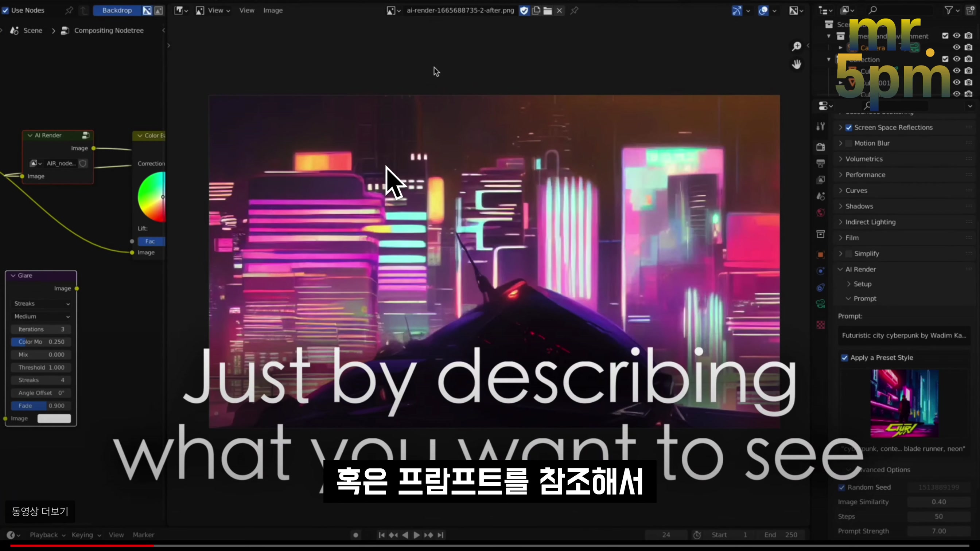This screenshot has height=551, width=980.
Task: Collapse the AI Render node
Action: click(x=30, y=135)
